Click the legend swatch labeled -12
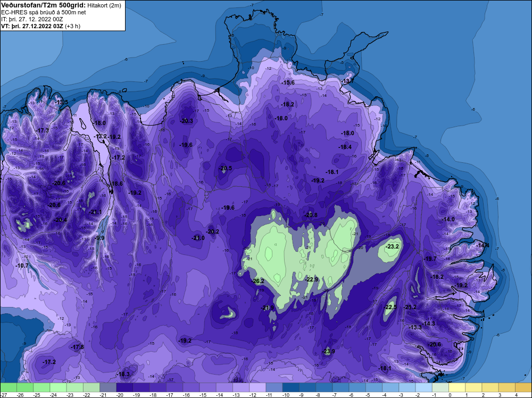 [x=258, y=388]
